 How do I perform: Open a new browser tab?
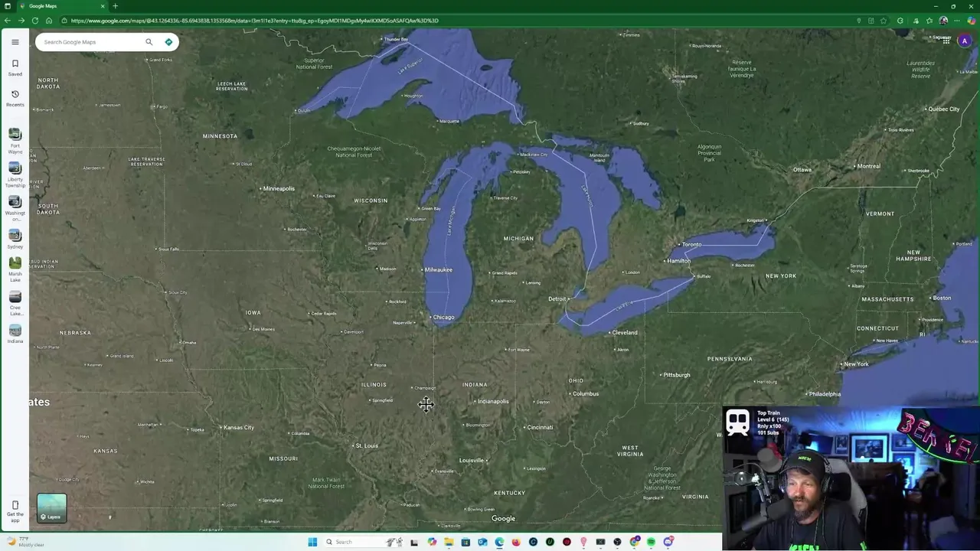tap(116, 6)
